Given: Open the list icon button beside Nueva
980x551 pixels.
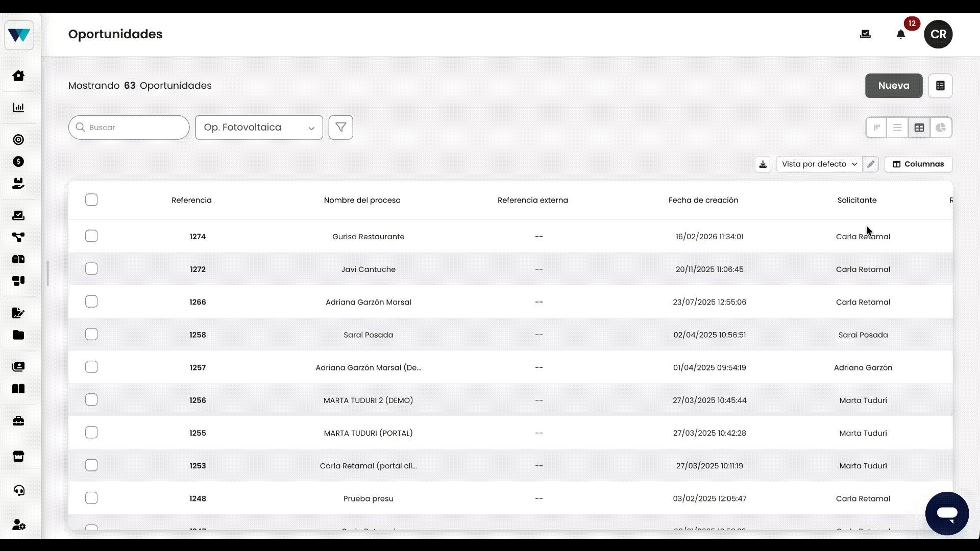Looking at the screenshot, I should tap(940, 86).
